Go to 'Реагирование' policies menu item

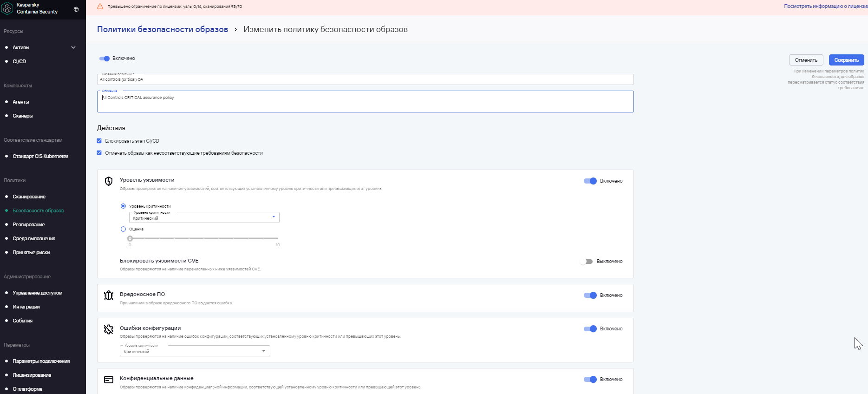coord(29,224)
